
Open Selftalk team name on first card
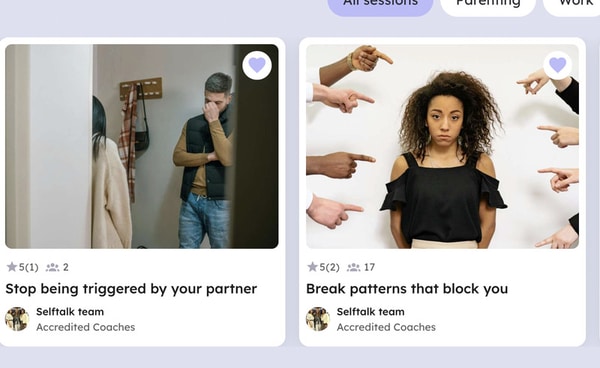(70, 312)
